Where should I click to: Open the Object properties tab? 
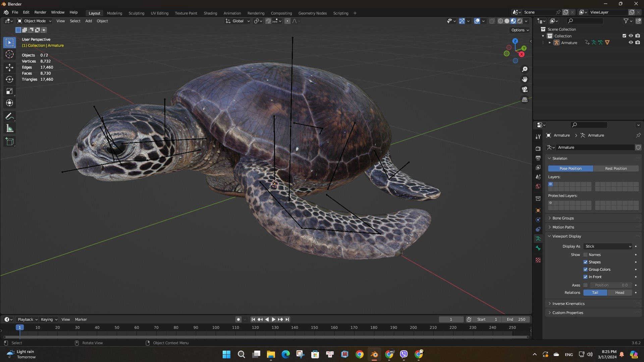pyautogui.click(x=538, y=210)
